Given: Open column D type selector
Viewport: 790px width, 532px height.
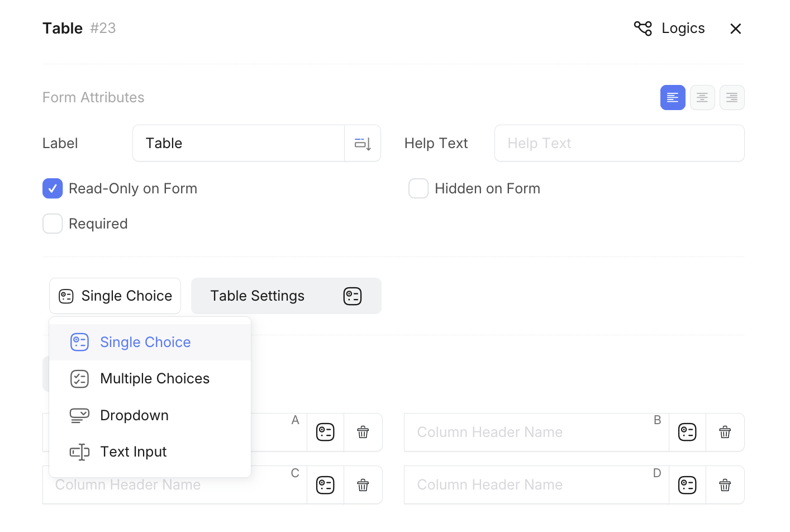Looking at the screenshot, I should 687,485.
